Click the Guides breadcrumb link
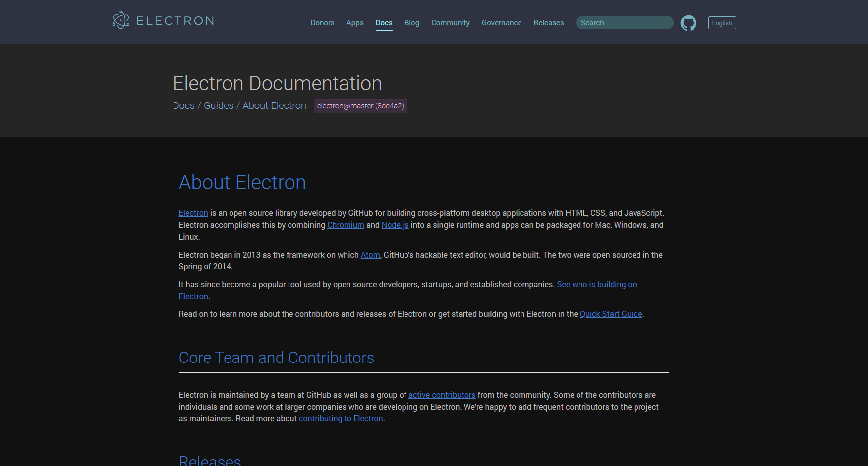Viewport: 868px width, 466px height. [x=219, y=105]
